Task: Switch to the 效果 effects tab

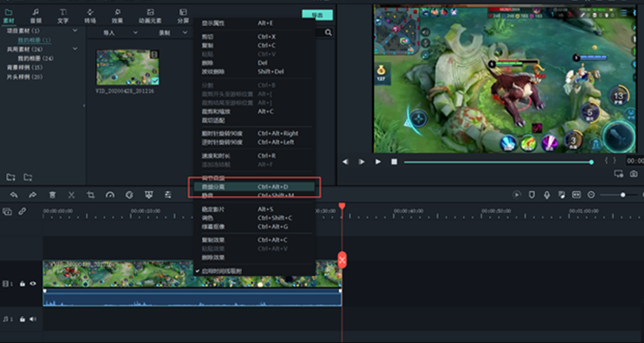Action: pyautogui.click(x=117, y=16)
